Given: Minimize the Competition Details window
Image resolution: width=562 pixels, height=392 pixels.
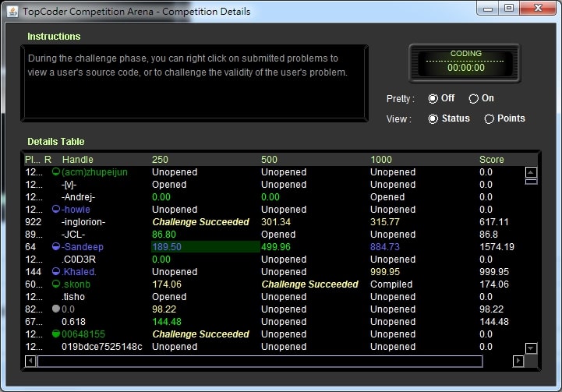Looking at the screenshot, I should (487, 9).
